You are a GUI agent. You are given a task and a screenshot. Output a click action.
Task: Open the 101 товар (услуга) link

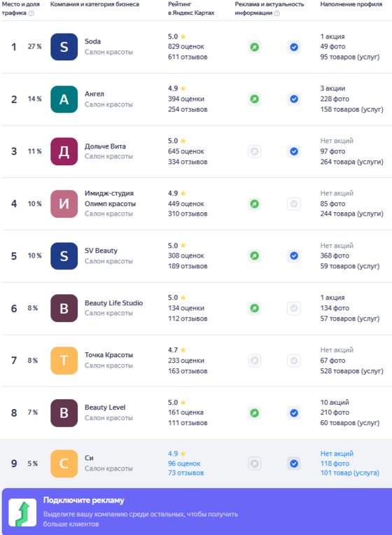[350, 473]
